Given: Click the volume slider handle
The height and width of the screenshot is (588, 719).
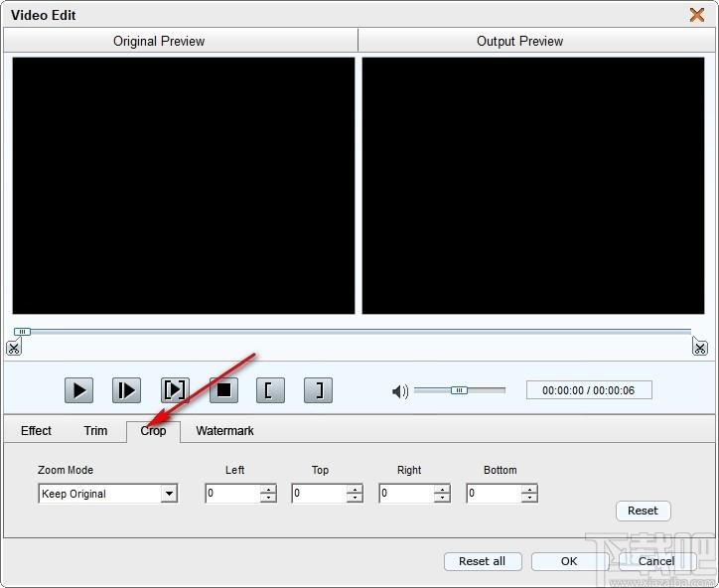Looking at the screenshot, I should [x=459, y=390].
